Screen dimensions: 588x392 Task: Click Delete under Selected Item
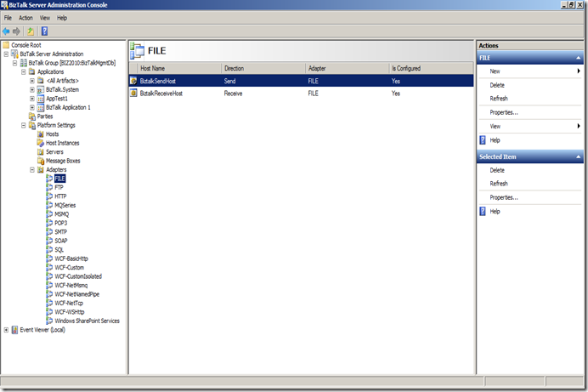pyautogui.click(x=497, y=170)
